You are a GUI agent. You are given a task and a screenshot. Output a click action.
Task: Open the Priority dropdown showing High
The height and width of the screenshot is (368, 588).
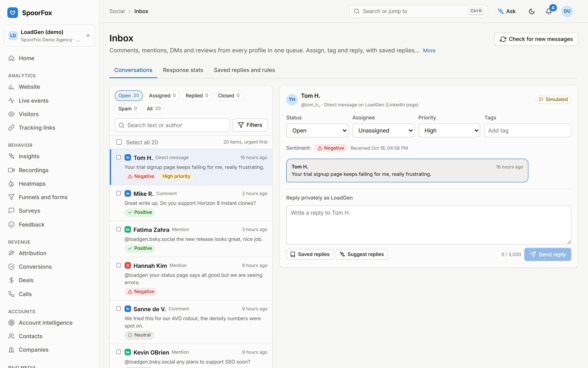coord(449,130)
